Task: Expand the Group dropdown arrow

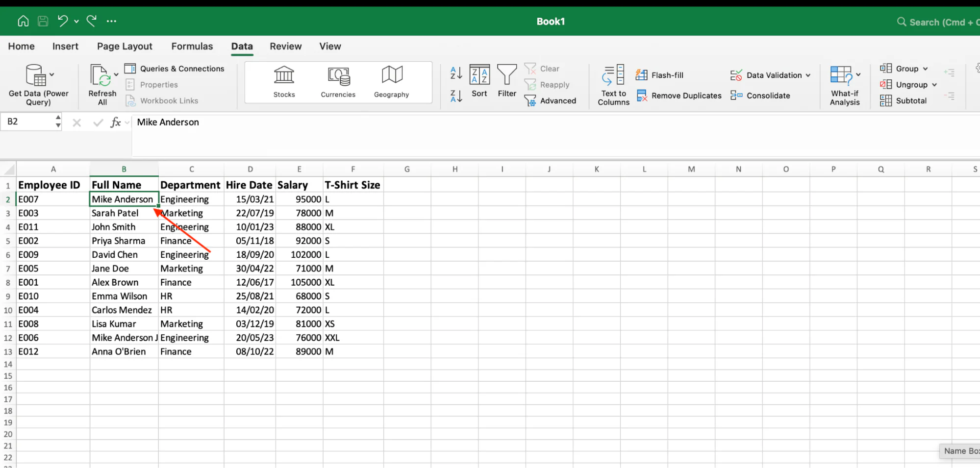Action: 925,69
